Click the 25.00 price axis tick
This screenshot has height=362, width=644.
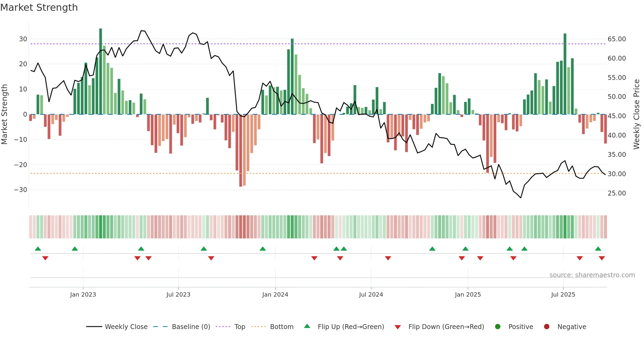(x=617, y=193)
